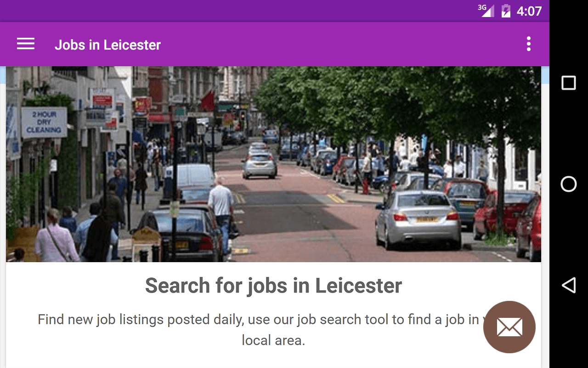
Task: Tap the Android home circle
Action: click(x=569, y=184)
